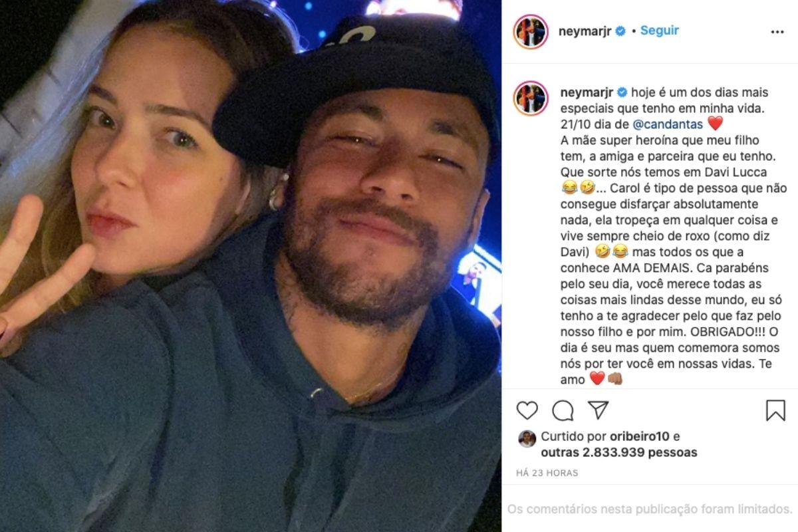The height and width of the screenshot is (532, 798).
Task: Open the neymarjr profile from the header username
Action: pyautogui.click(x=587, y=31)
